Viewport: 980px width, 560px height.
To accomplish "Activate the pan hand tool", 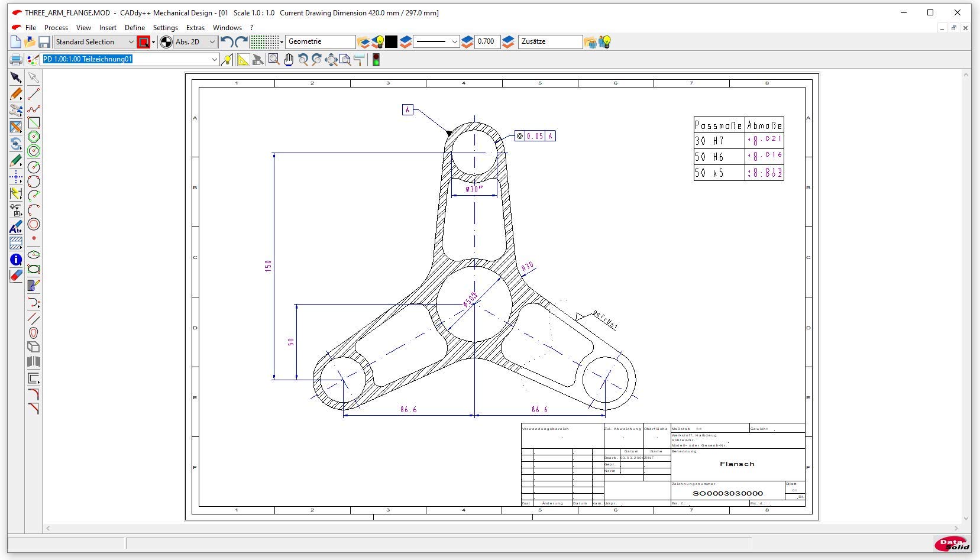I will click(x=289, y=59).
